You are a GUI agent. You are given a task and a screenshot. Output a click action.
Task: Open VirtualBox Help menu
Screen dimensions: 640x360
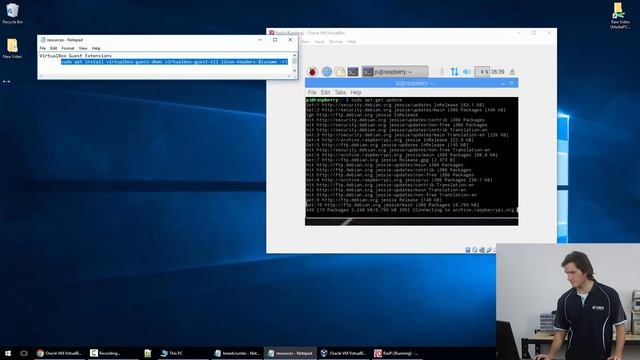[x=352, y=42]
